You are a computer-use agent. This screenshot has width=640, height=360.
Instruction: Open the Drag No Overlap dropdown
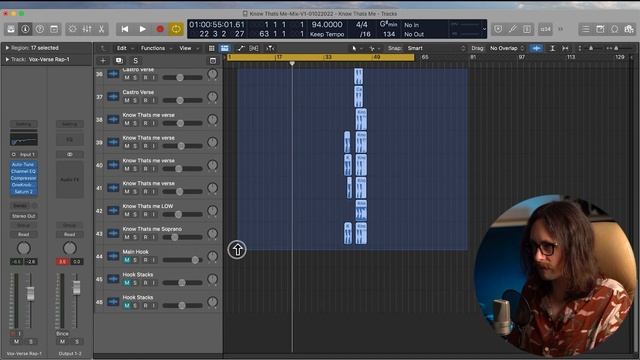tap(507, 48)
